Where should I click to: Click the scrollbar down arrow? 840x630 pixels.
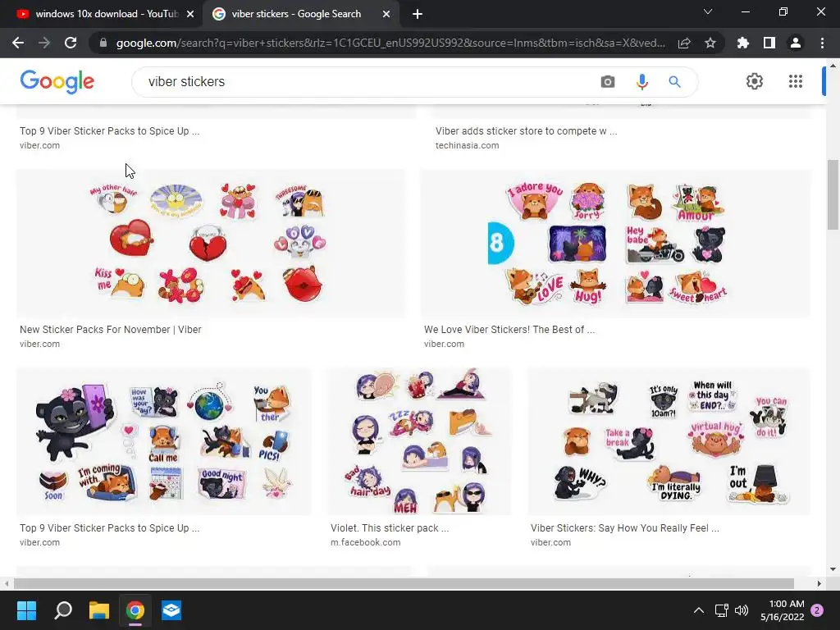click(x=833, y=569)
